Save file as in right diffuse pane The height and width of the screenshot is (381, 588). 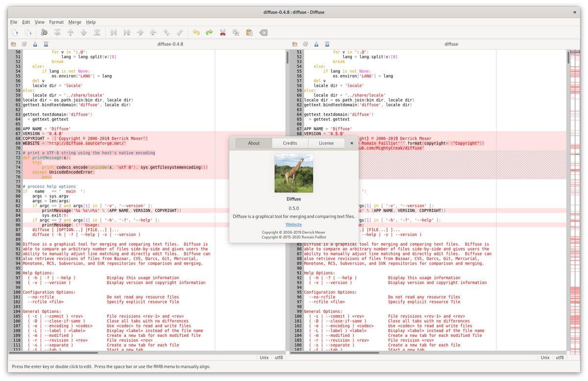coord(327,44)
